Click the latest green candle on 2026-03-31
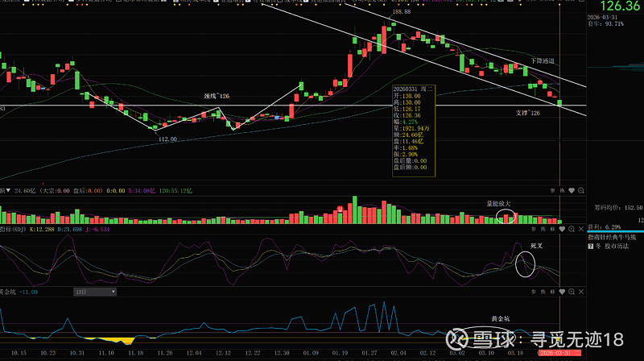Screen dimensions: 644x361 [559, 103]
